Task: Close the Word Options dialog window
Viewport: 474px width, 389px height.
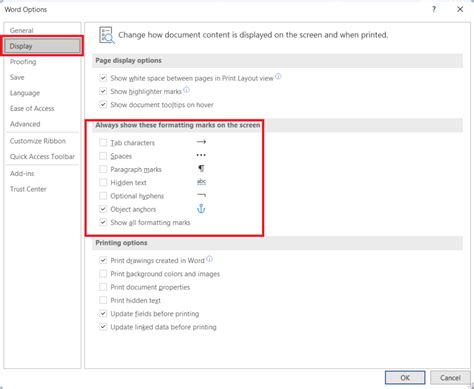Action: point(460,9)
